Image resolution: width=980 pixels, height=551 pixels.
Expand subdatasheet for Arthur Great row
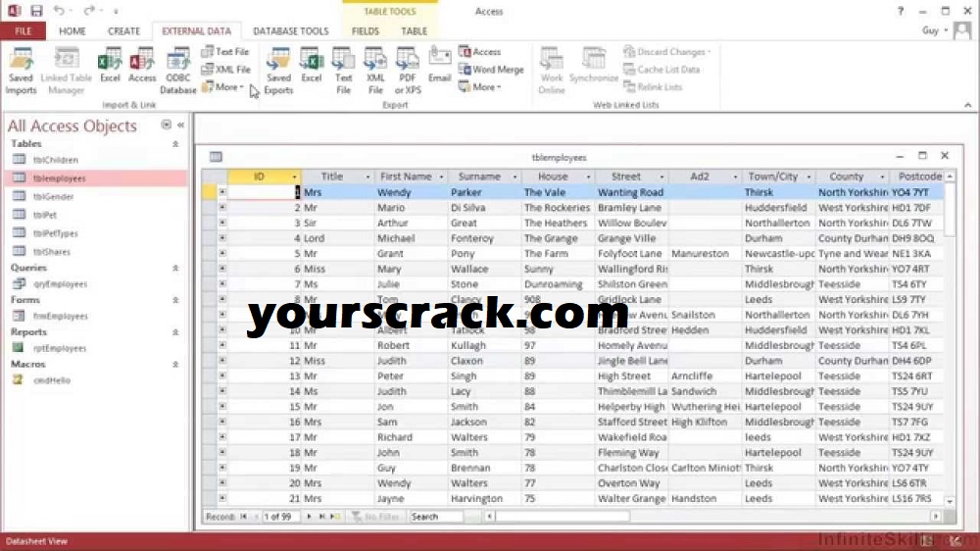pyautogui.click(x=221, y=223)
